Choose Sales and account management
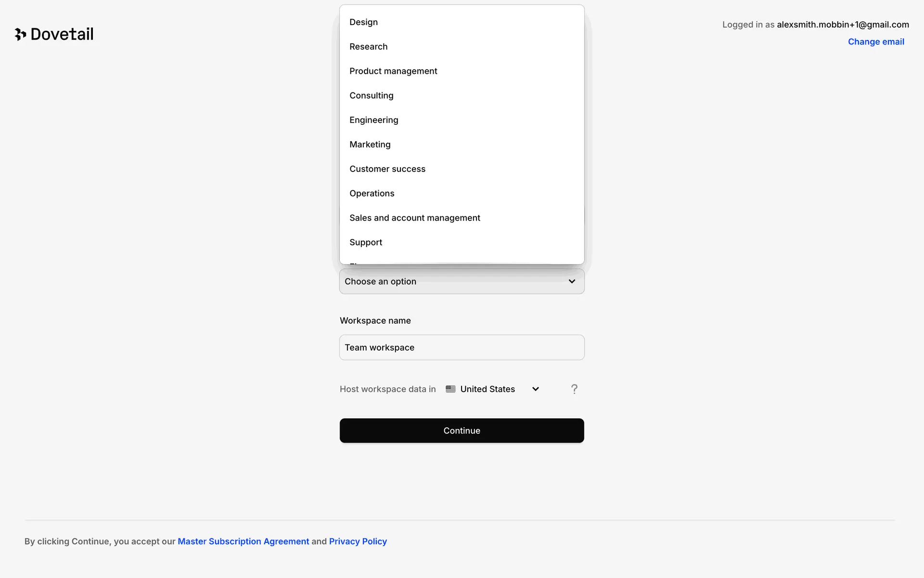This screenshot has width=924, height=578. pos(415,218)
